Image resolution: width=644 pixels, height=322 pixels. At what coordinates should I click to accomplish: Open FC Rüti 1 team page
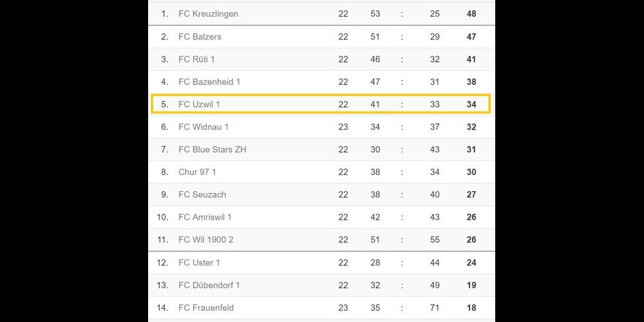[x=196, y=59]
